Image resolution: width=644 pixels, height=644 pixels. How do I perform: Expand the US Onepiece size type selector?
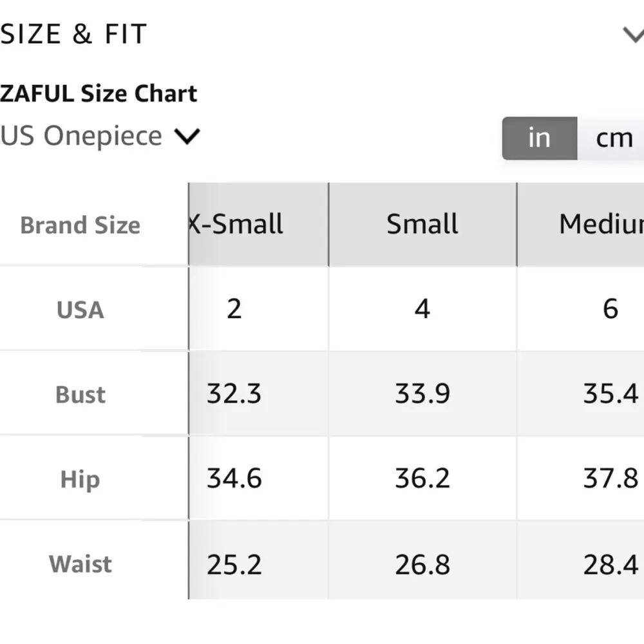[187, 136]
